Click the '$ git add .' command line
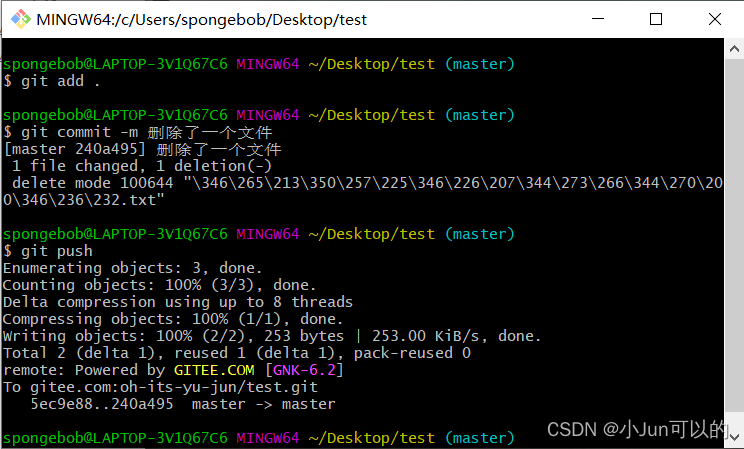744x449 pixels. (51, 81)
